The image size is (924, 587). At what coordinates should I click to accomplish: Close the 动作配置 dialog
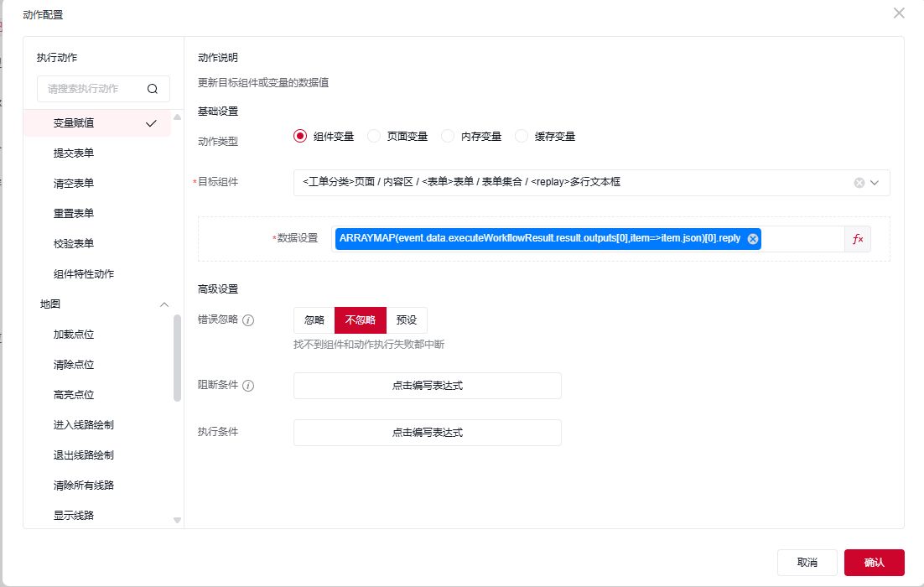point(899,13)
